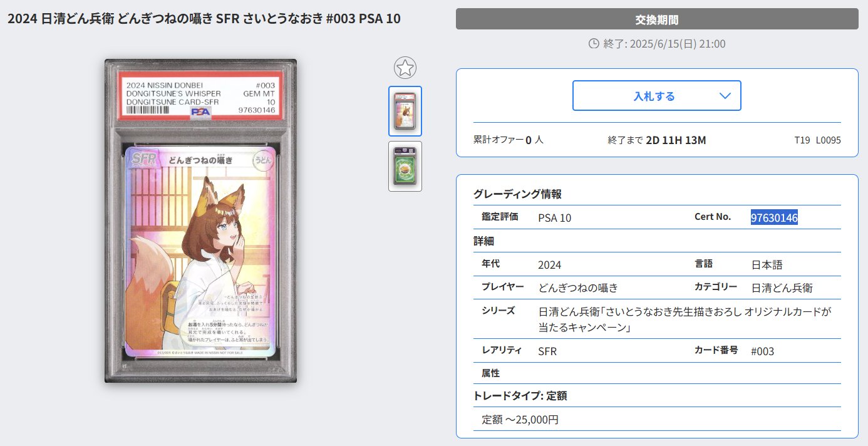The image size is (868, 446).
Task: Open the 入札する bid dropdown
Action: 657,96
